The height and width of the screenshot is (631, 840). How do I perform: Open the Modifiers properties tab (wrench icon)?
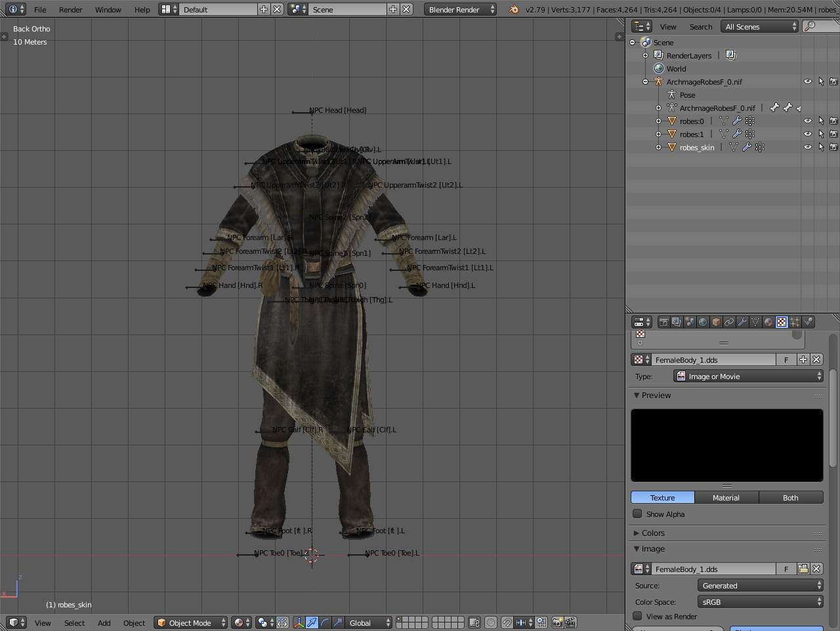click(x=742, y=322)
